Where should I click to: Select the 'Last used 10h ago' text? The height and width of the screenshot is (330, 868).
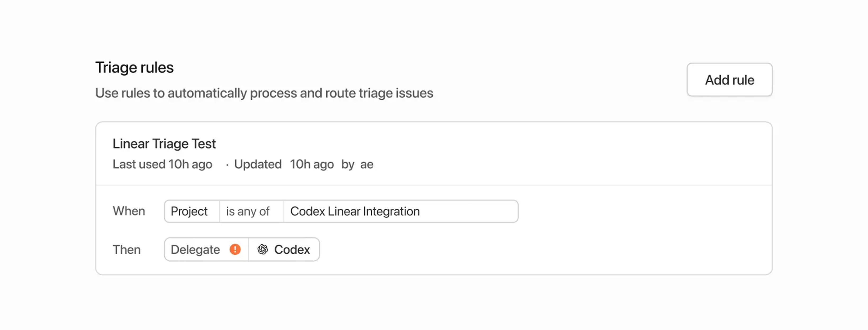point(162,164)
